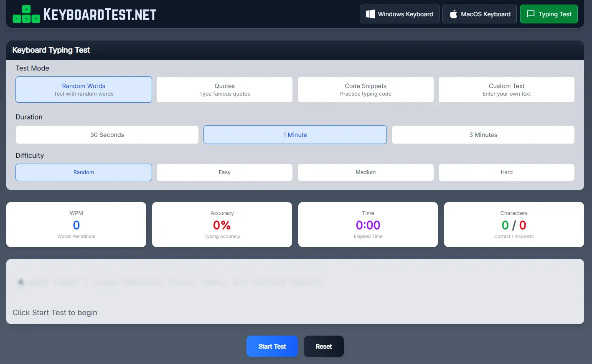Click the Typing Test chat bubble icon
The height and width of the screenshot is (364, 592).
(x=531, y=14)
